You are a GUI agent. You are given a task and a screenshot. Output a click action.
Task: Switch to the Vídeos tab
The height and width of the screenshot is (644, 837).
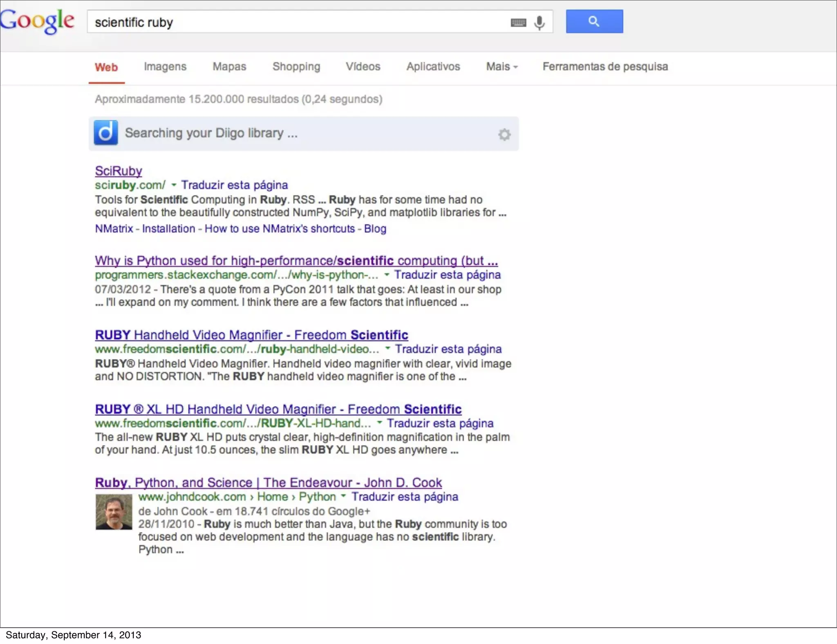tap(363, 67)
